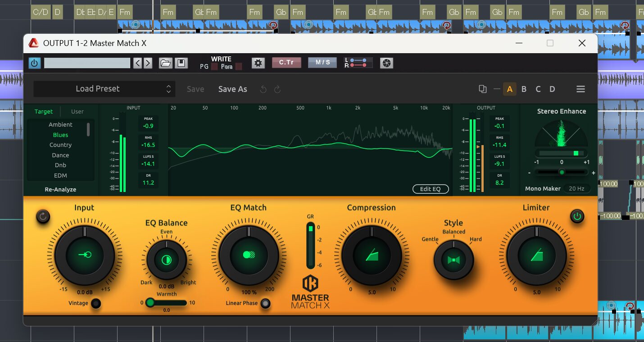644x342 pixels.
Task: Go to next preset arrow
Action: [148, 63]
